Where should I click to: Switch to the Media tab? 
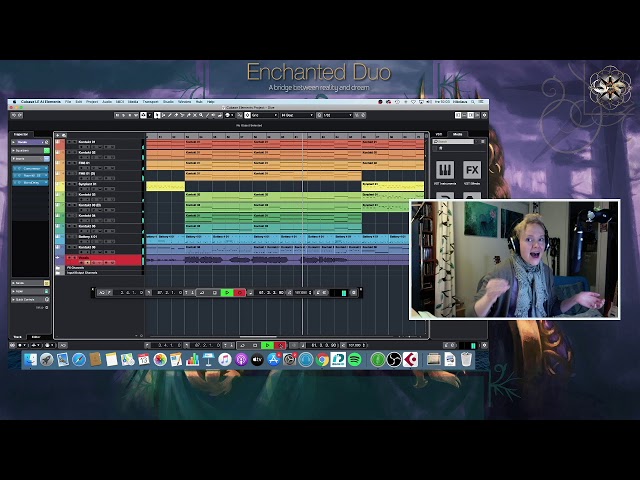[x=458, y=133]
